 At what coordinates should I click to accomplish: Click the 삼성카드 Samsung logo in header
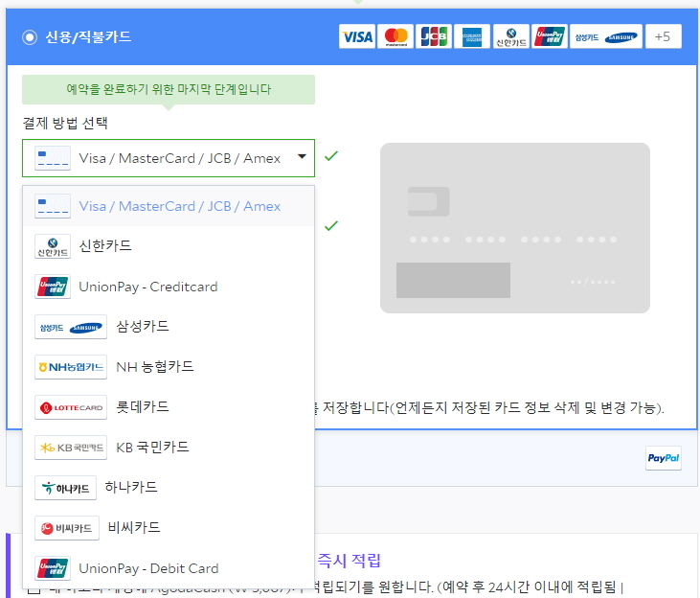[x=606, y=36]
